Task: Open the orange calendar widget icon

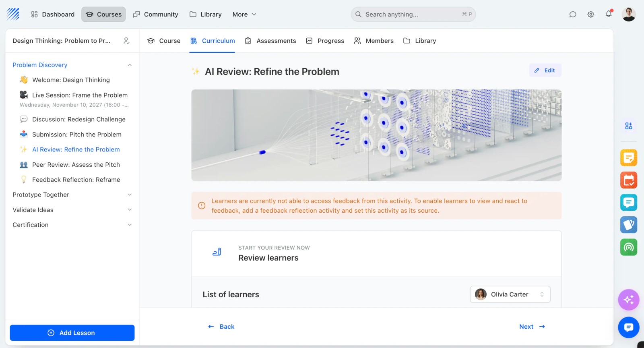Action: point(629,180)
